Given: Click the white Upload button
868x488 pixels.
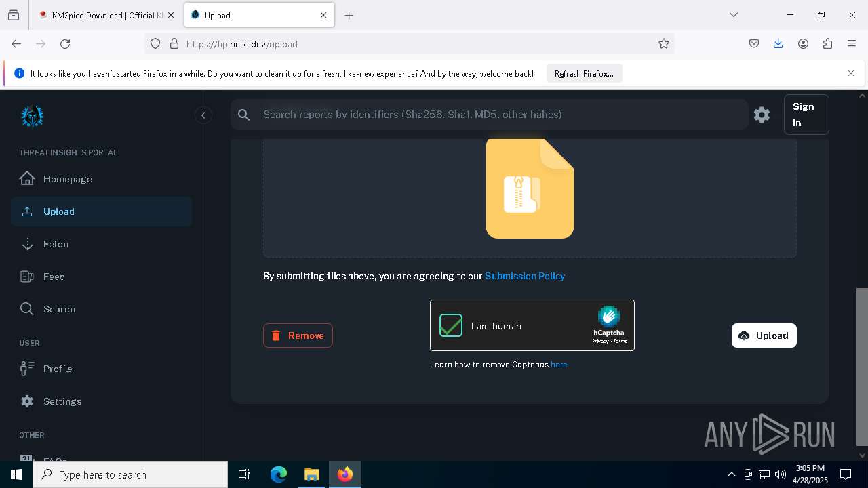Looking at the screenshot, I should pos(764,335).
